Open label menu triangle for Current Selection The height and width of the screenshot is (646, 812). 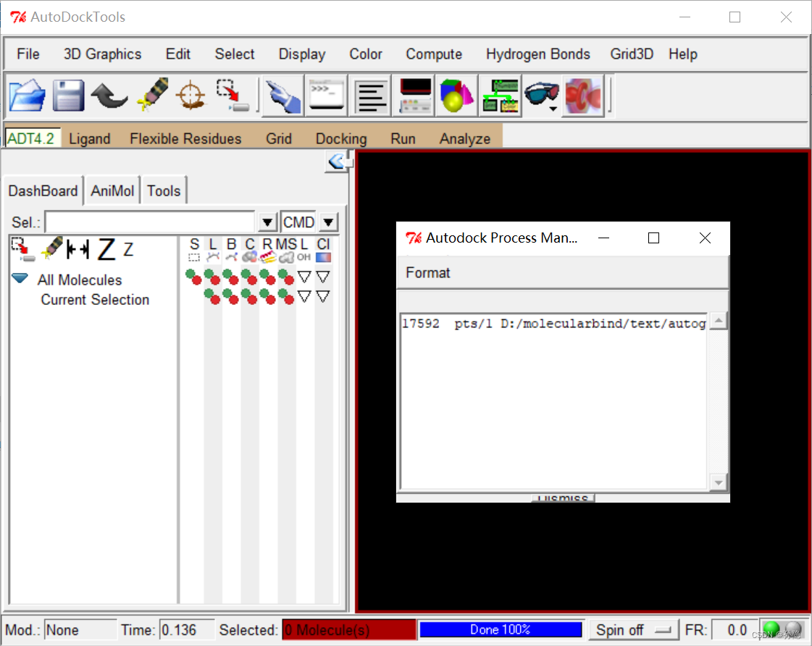(x=304, y=297)
